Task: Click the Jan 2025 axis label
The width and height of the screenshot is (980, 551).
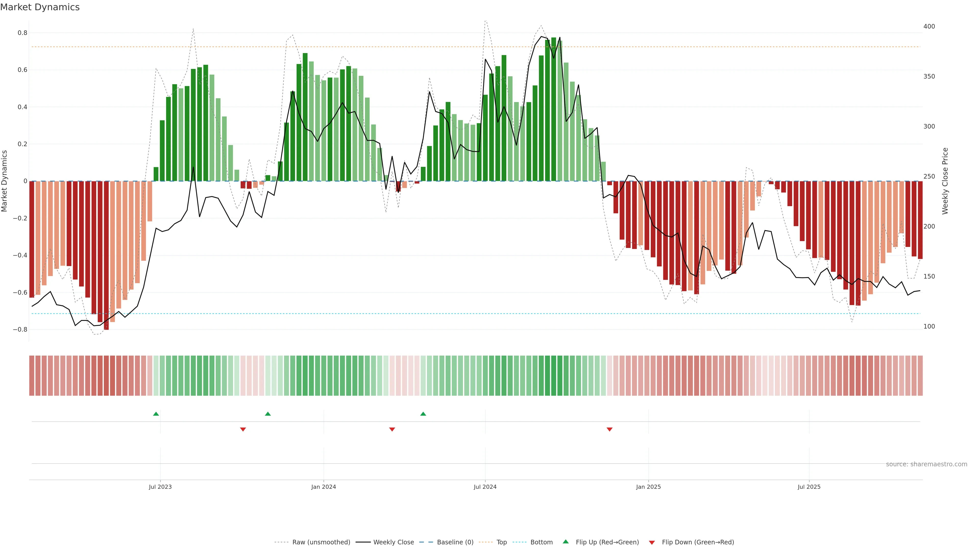Action: pos(648,487)
